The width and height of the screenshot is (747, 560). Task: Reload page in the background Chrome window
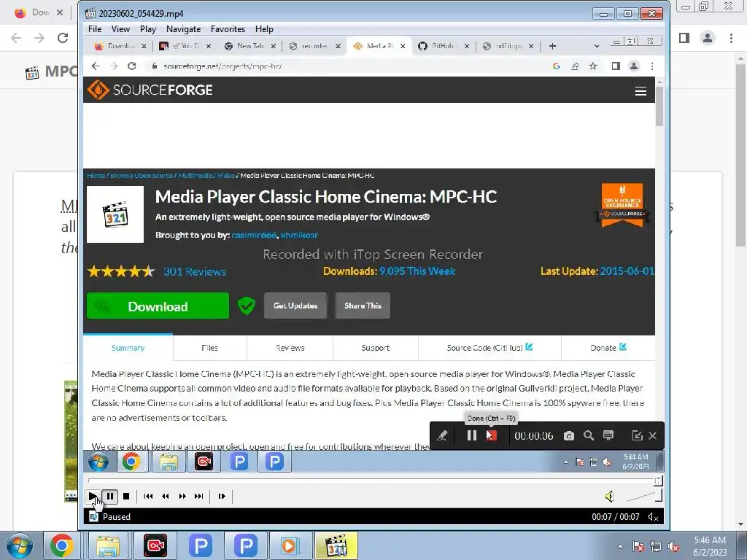click(x=63, y=38)
